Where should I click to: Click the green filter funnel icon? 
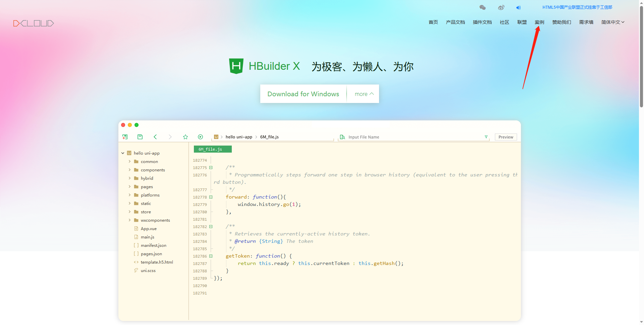click(x=486, y=137)
